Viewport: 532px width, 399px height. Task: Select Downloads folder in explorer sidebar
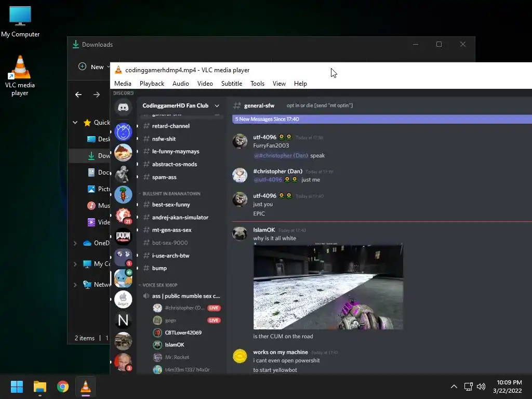coord(99,156)
